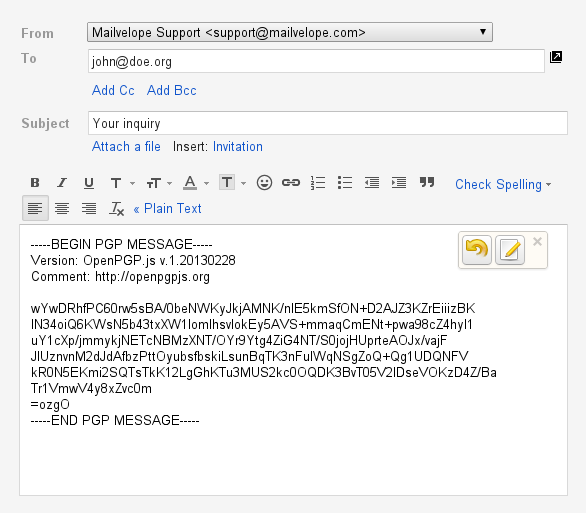Image resolution: width=586 pixels, height=513 pixels.
Task: Toggle bold formatting in toolbar
Action: [35, 183]
